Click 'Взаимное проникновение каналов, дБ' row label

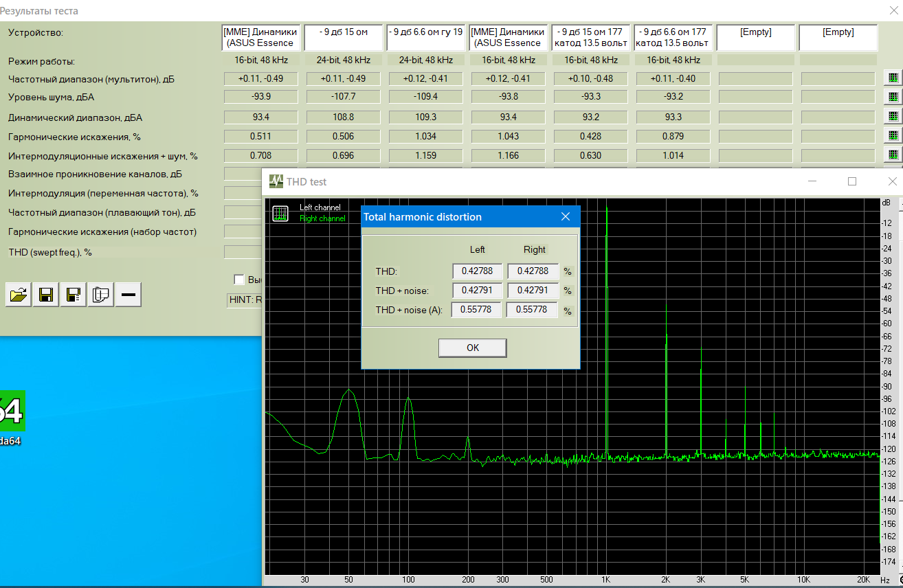click(95, 174)
